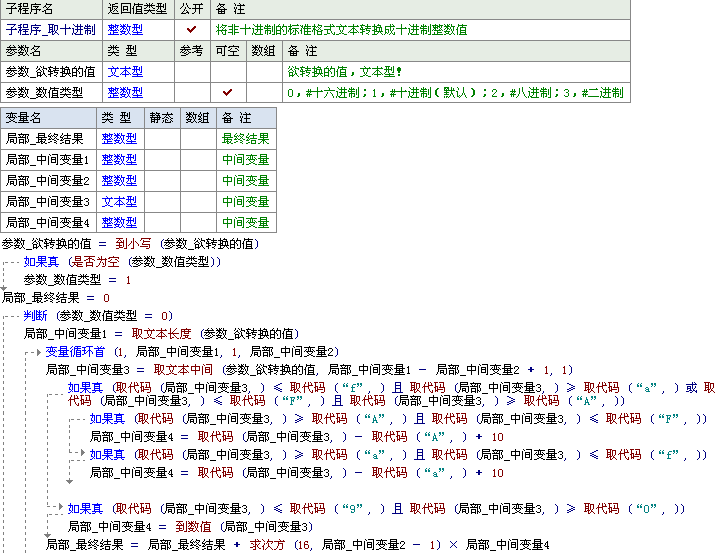Screen dimensions: 718x556
Task: Toggle the 公开 checkmark for 子程序_取十进制
Action: click(x=192, y=30)
